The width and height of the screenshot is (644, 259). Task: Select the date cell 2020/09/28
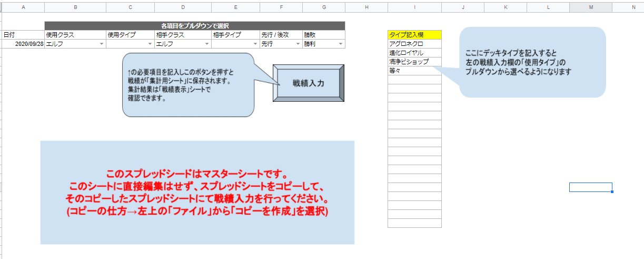point(23,44)
